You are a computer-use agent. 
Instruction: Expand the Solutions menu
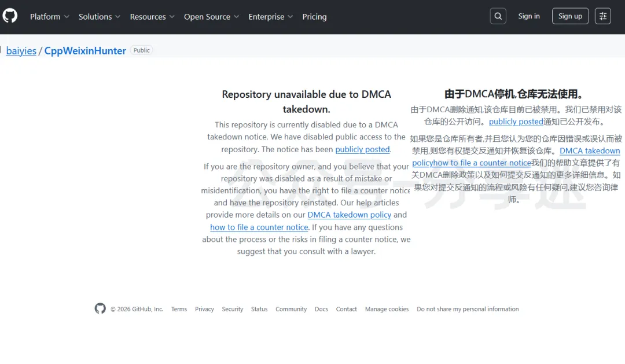(100, 17)
